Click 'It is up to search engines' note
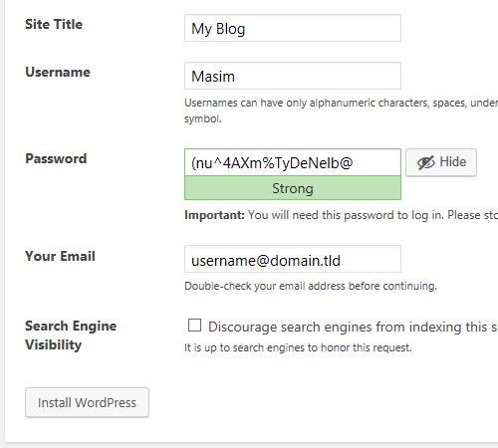 click(298, 347)
